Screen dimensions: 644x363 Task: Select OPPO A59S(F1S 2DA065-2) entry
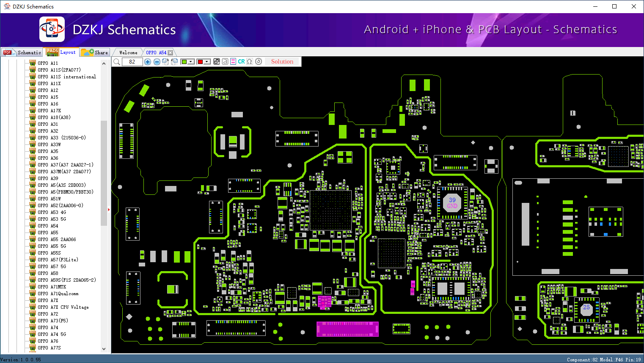(67, 280)
